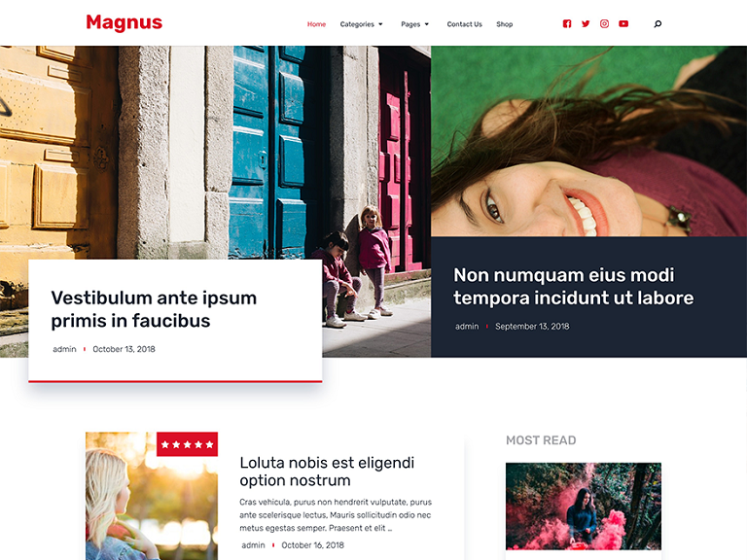The image size is (747, 560).
Task: Expand the Categories dropdown arrow
Action: click(x=380, y=24)
